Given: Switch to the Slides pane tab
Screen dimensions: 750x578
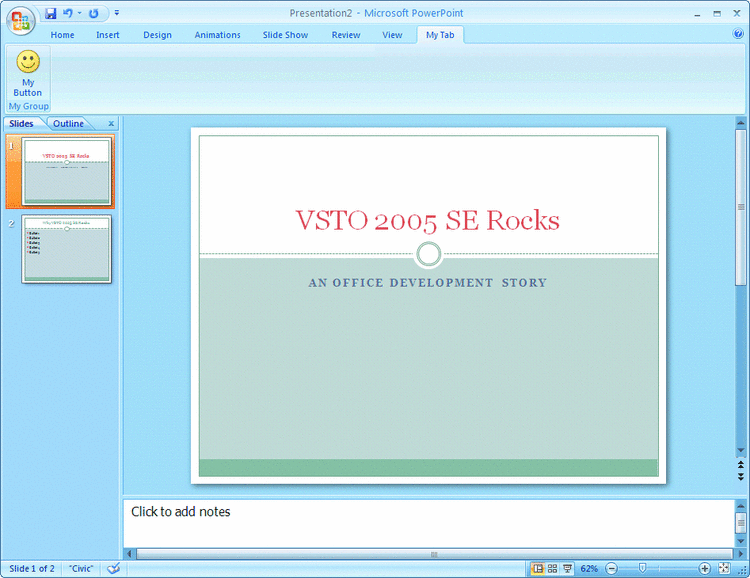Looking at the screenshot, I should pos(22,123).
